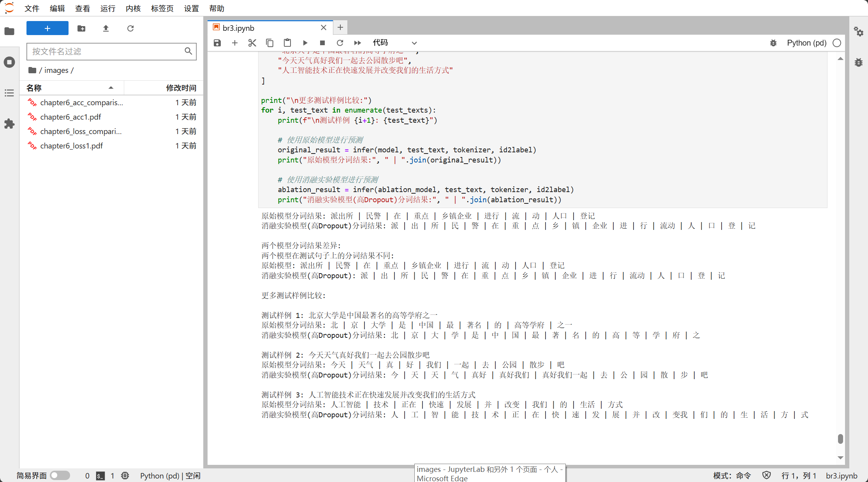Click the file name filter field
Viewport: 868px width, 482px height.
[111, 51]
